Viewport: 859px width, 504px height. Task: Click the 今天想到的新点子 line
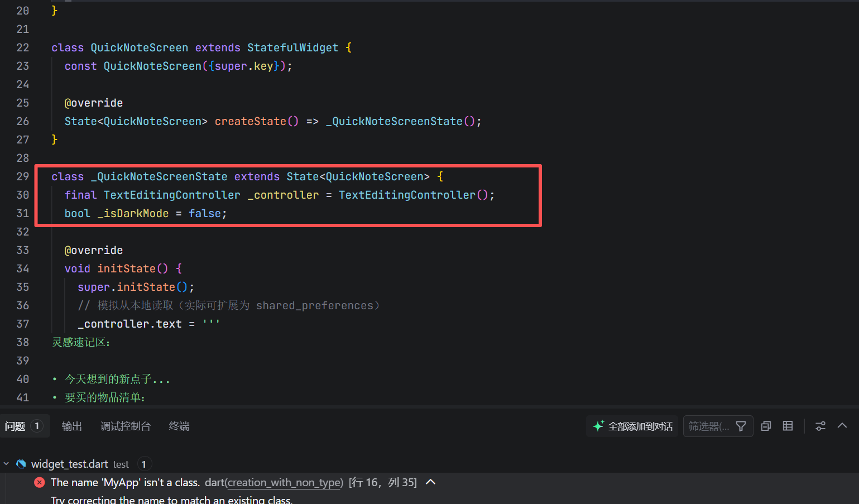pos(111,379)
